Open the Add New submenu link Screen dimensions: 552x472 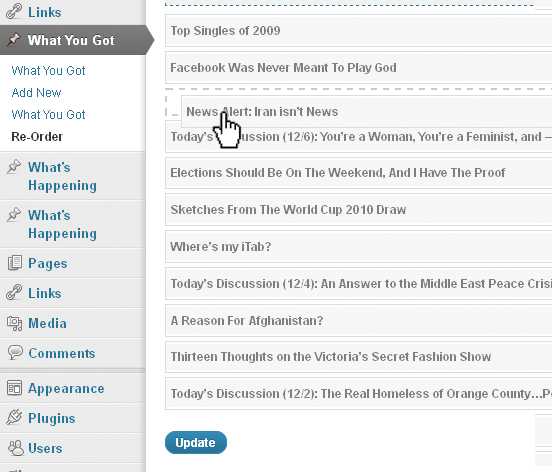tap(37, 93)
